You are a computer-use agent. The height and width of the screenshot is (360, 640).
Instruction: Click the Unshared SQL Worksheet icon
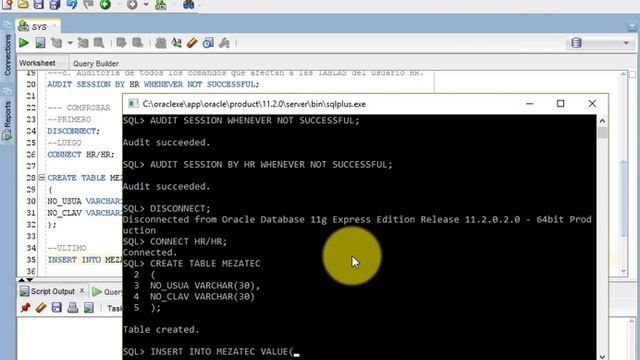pos(161,42)
